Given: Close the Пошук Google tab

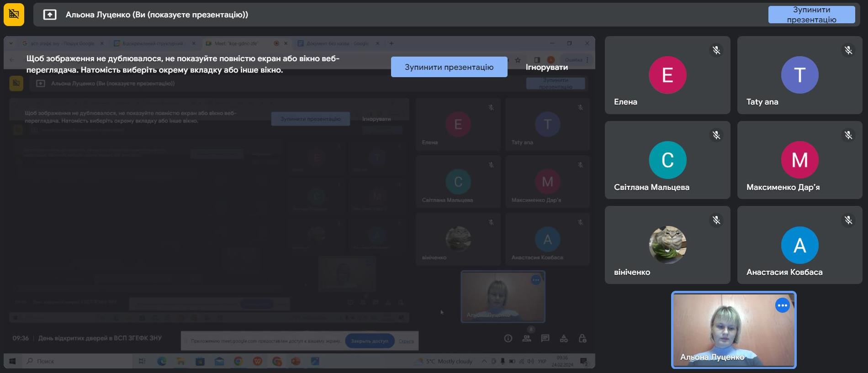Looking at the screenshot, I should tap(102, 43).
